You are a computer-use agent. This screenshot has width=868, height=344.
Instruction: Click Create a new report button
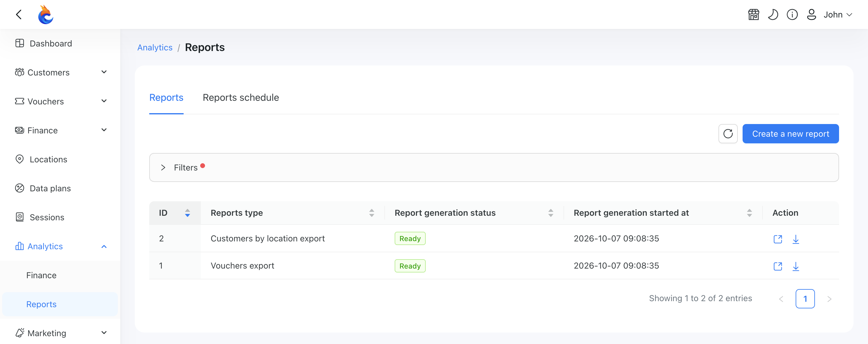[791, 134]
